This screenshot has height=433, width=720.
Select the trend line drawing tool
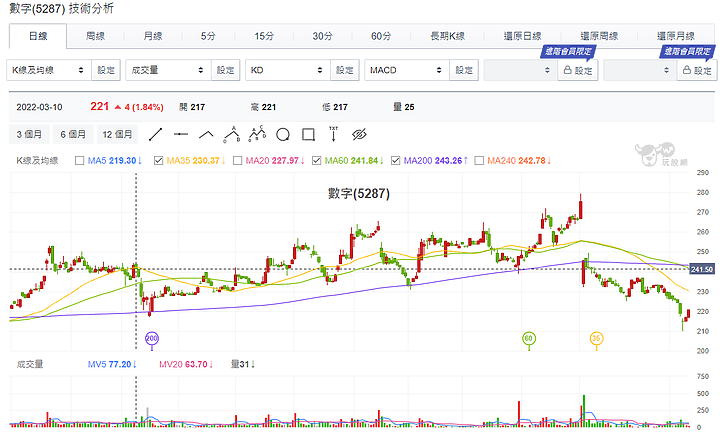click(x=155, y=135)
